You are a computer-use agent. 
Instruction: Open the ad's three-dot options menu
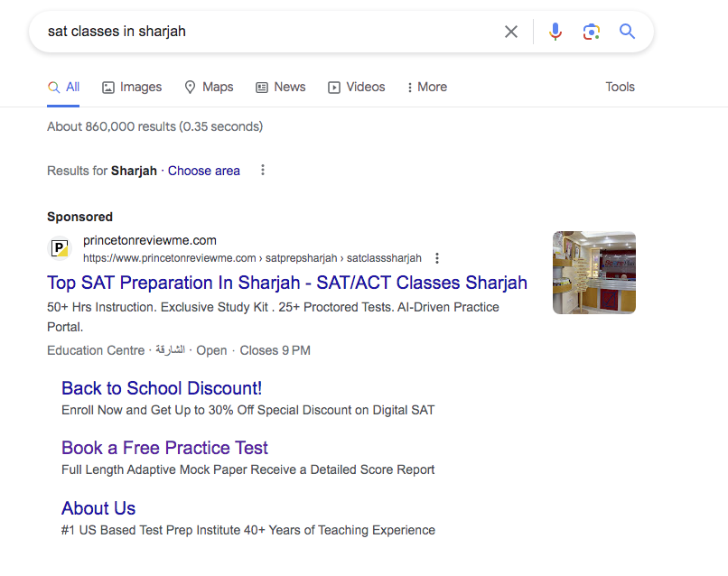click(x=437, y=258)
